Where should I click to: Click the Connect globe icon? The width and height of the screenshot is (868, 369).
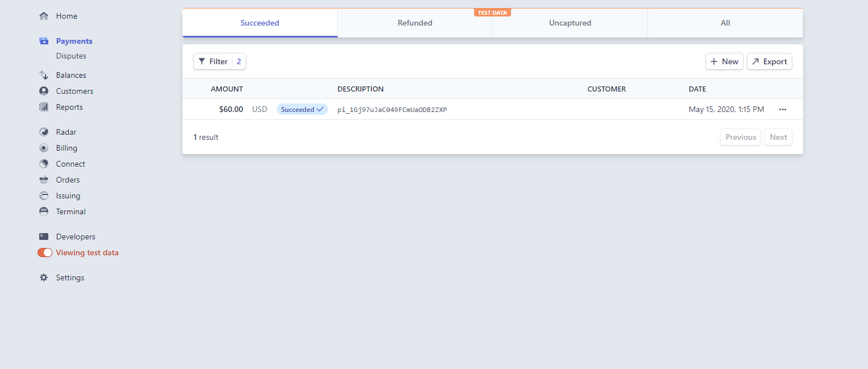44,164
